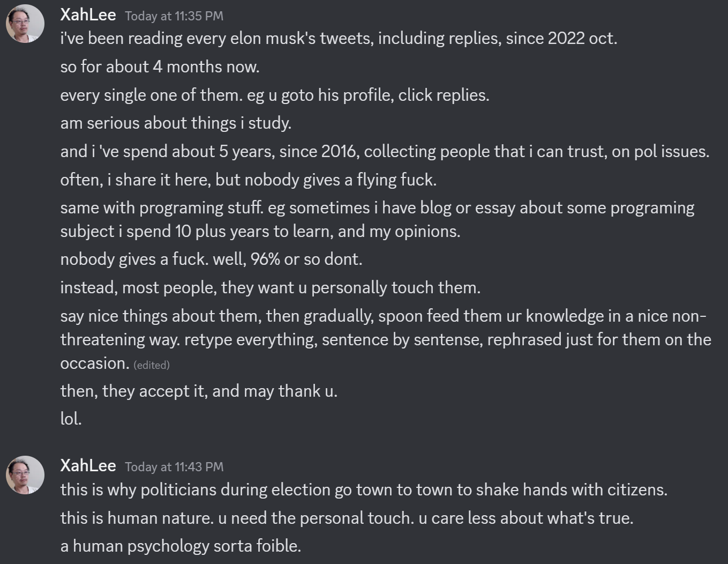
Task: Click the message about collecting people since 2016
Action: tap(384, 152)
